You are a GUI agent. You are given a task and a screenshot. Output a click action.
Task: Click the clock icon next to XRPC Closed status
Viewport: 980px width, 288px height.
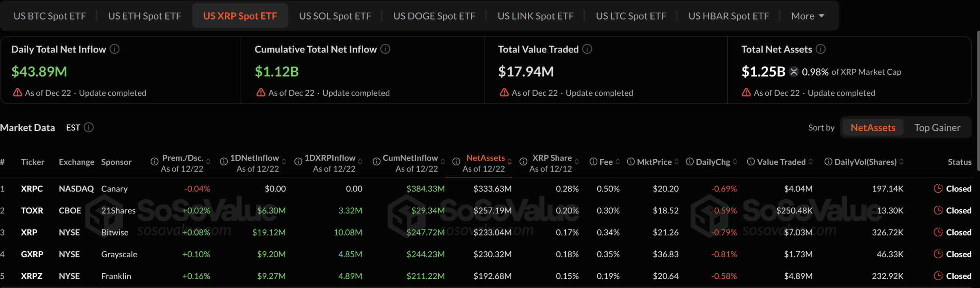tap(938, 188)
